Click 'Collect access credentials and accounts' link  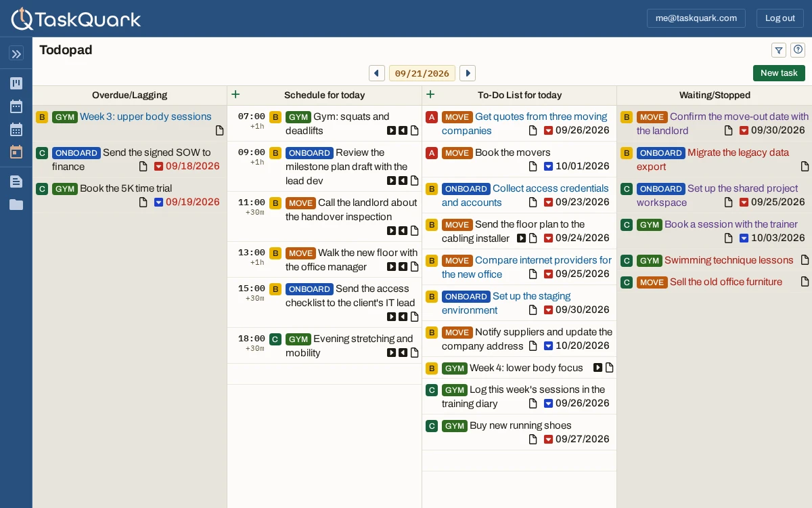(x=525, y=196)
